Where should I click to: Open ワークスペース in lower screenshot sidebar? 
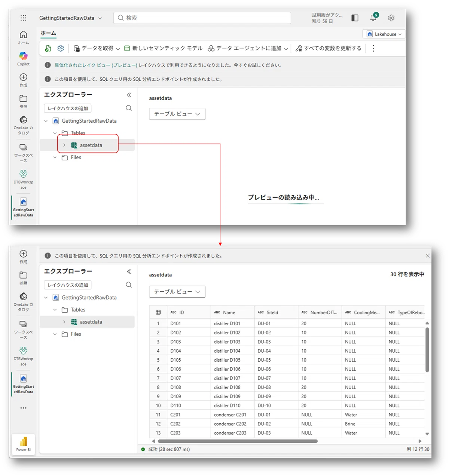[23, 329]
